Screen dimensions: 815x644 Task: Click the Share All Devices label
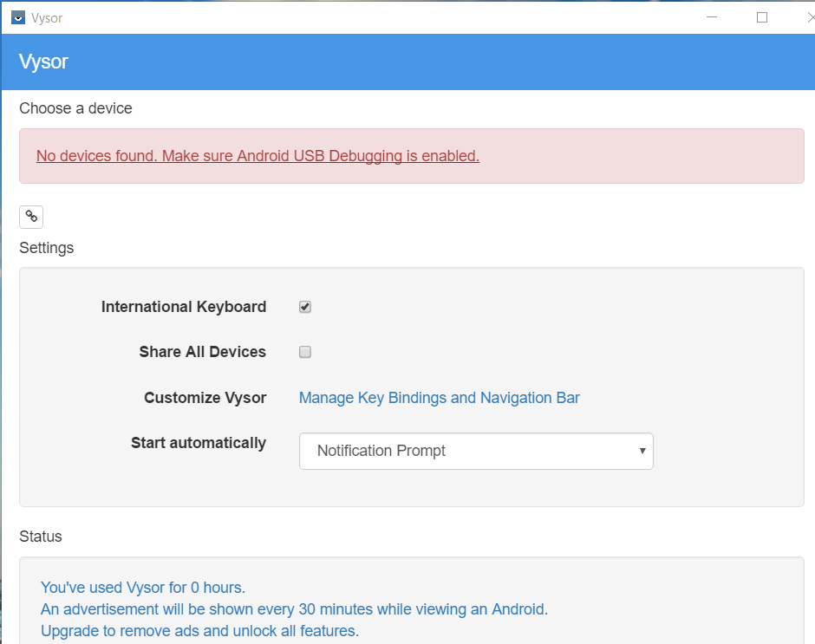pos(202,352)
